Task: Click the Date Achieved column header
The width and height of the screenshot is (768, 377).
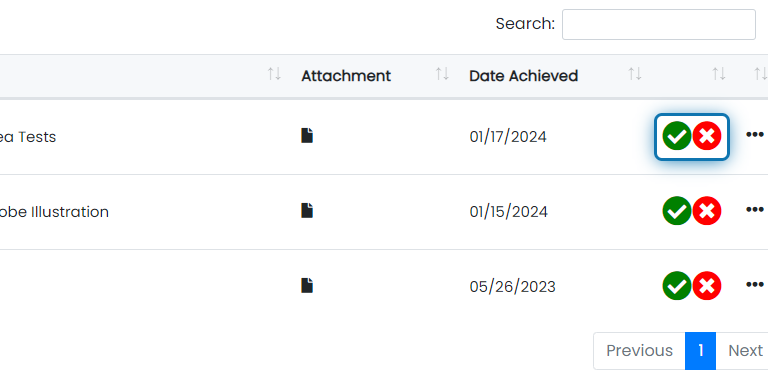Action: 524,76
